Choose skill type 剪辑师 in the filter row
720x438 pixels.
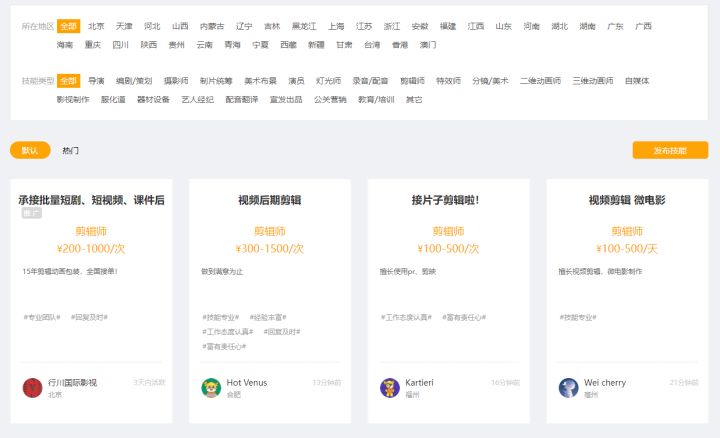click(x=412, y=81)
